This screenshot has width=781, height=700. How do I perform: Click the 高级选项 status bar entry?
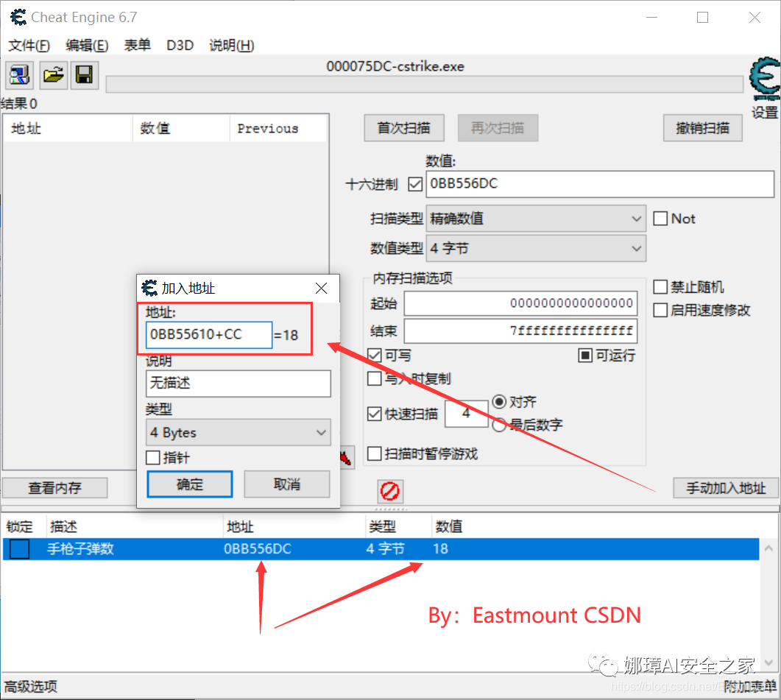tap(31, 687)
